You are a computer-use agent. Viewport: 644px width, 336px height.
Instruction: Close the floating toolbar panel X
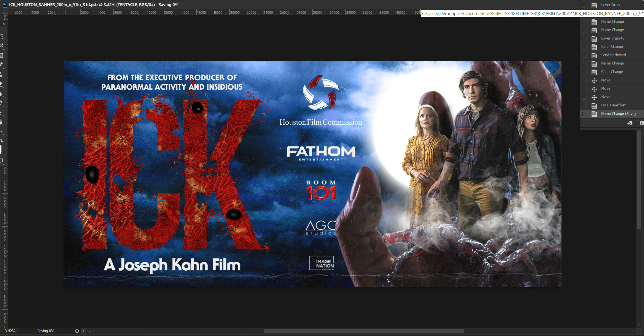(x=3, y=24)
